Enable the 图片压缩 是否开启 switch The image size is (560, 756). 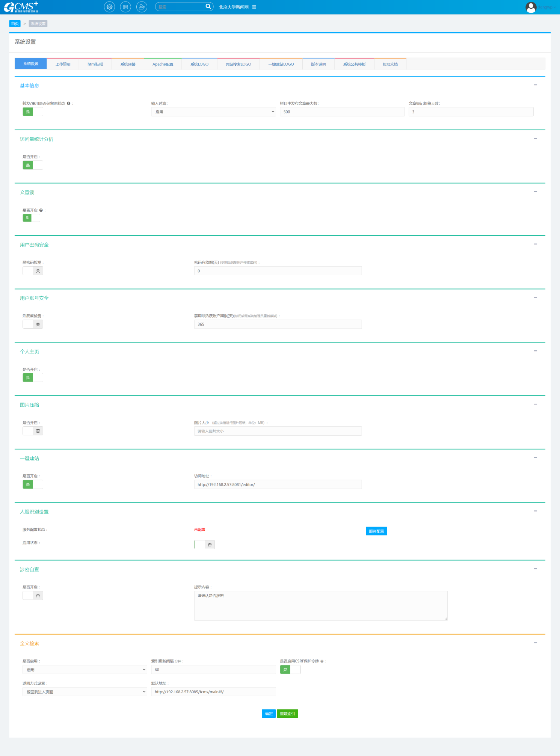point(33,431)
